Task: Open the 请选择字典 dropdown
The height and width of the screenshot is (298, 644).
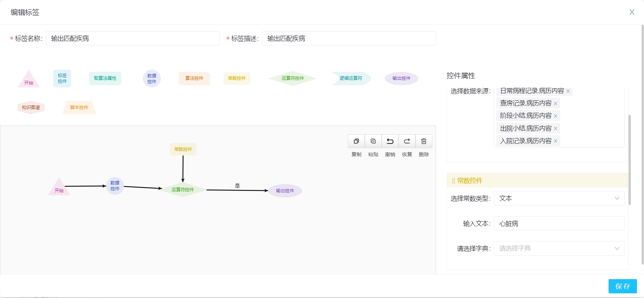Action: coord(559,249)
